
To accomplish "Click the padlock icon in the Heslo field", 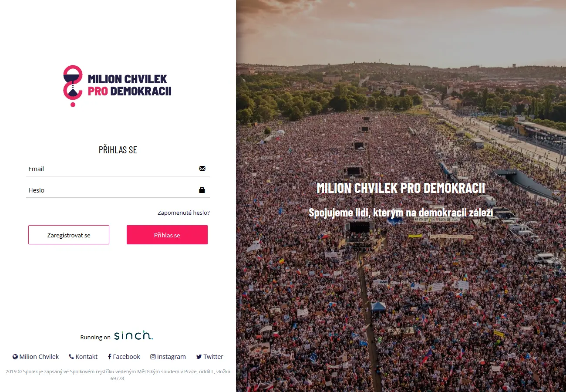I will (202, 190).
